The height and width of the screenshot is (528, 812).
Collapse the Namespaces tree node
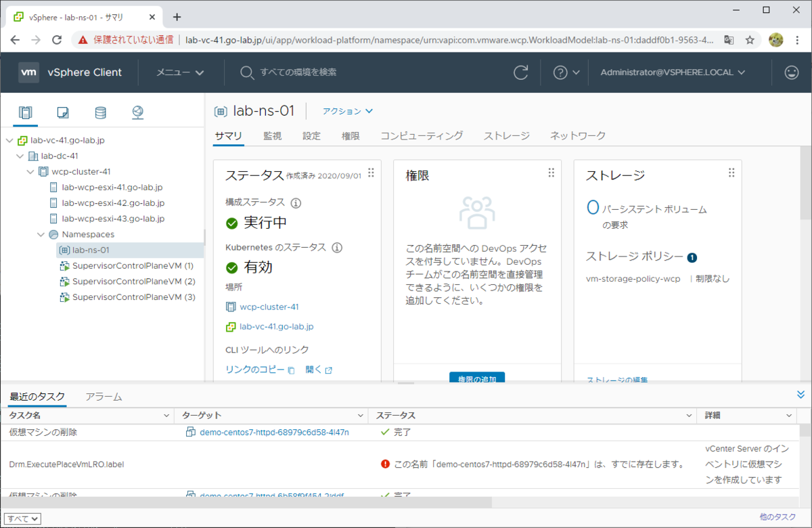coord(41,234)
